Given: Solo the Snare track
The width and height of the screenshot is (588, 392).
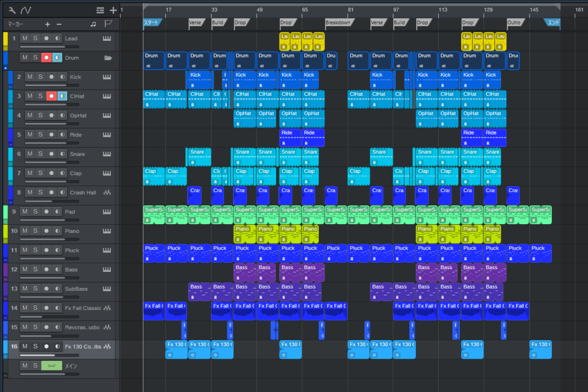Looking at the screenshot, I should tap(40, 154).
